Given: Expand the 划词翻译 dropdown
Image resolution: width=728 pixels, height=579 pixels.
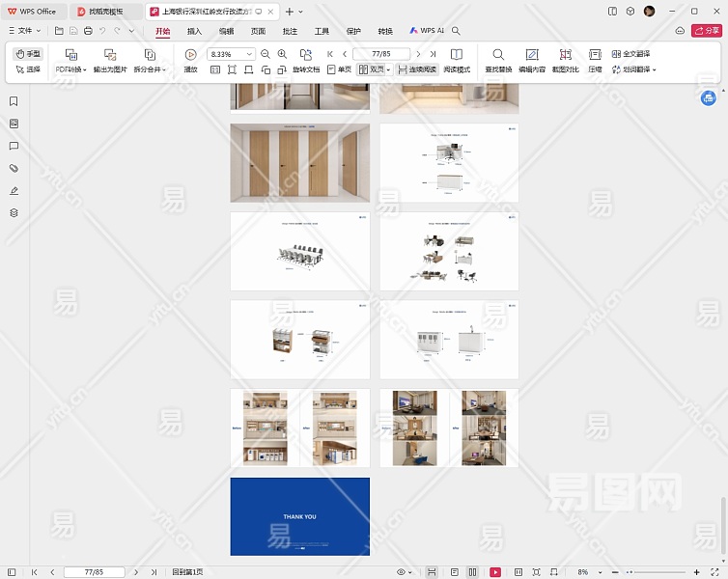Looking at the screenshot, I should (655, 69).
